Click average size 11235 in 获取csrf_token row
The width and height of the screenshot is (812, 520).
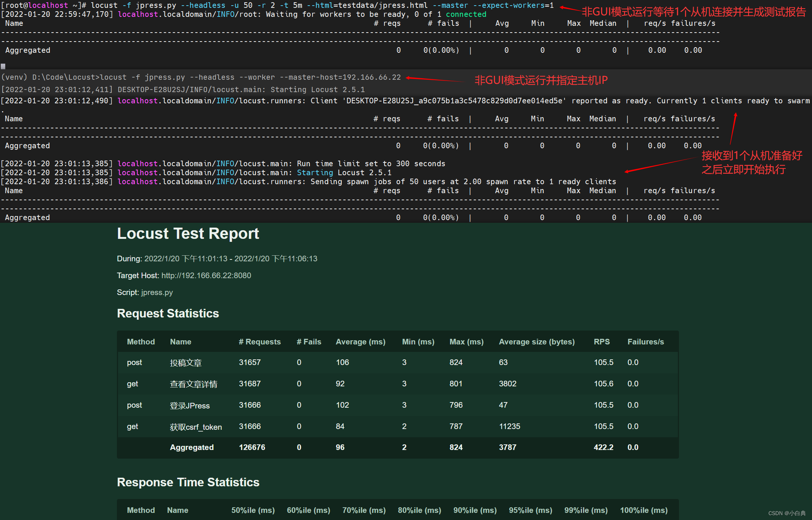coord(510,426)
